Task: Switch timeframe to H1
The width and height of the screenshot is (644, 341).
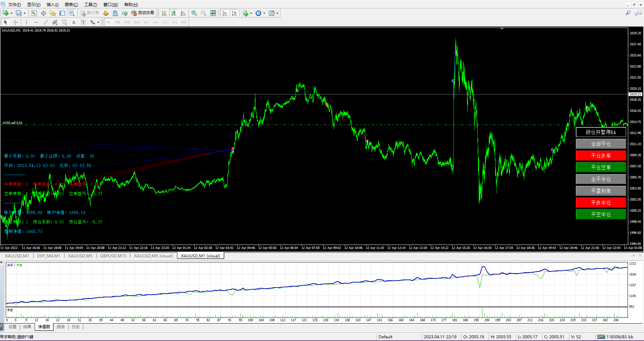Action: (146, 23)
